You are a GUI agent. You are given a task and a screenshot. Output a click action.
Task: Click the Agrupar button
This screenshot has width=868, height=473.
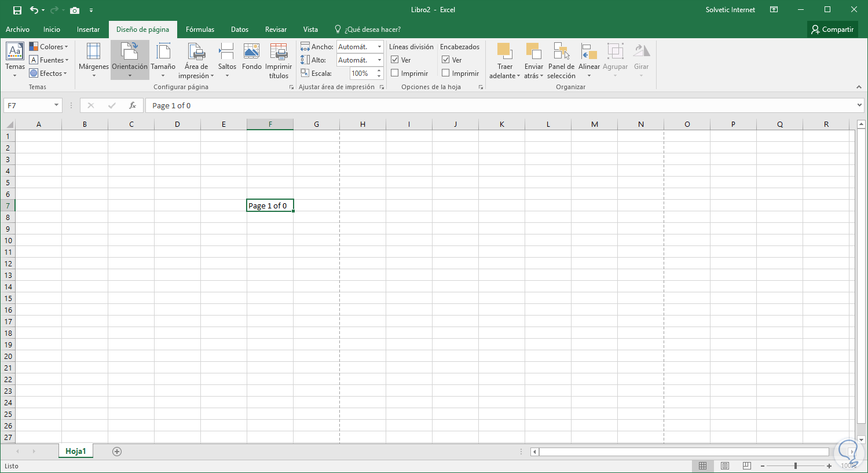tap(615, 60)
